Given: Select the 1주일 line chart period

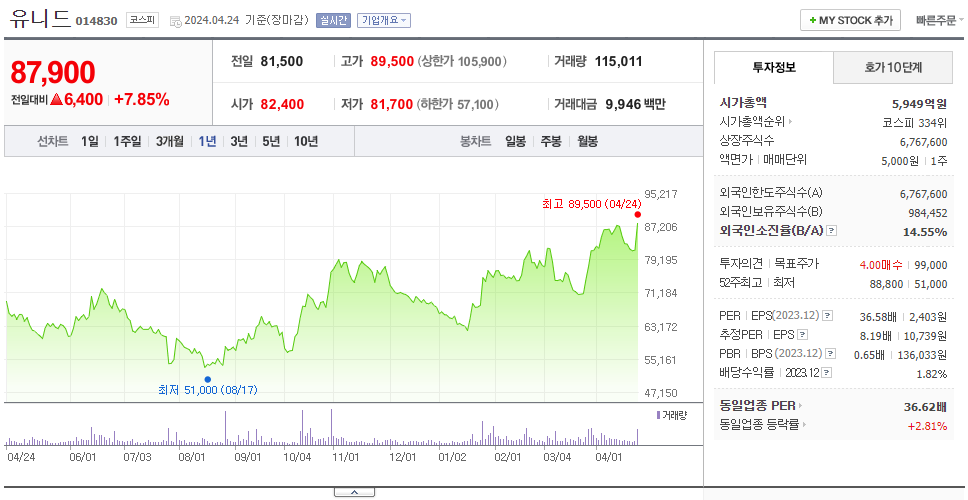Looking at the screenshot, I should point(127,141).
